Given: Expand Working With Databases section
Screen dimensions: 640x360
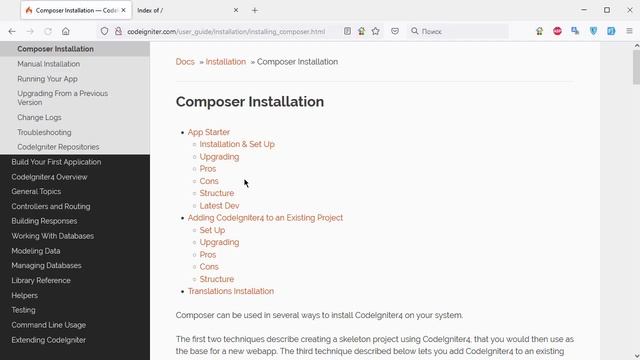Looking at the screenshot, I should [53, 236].
